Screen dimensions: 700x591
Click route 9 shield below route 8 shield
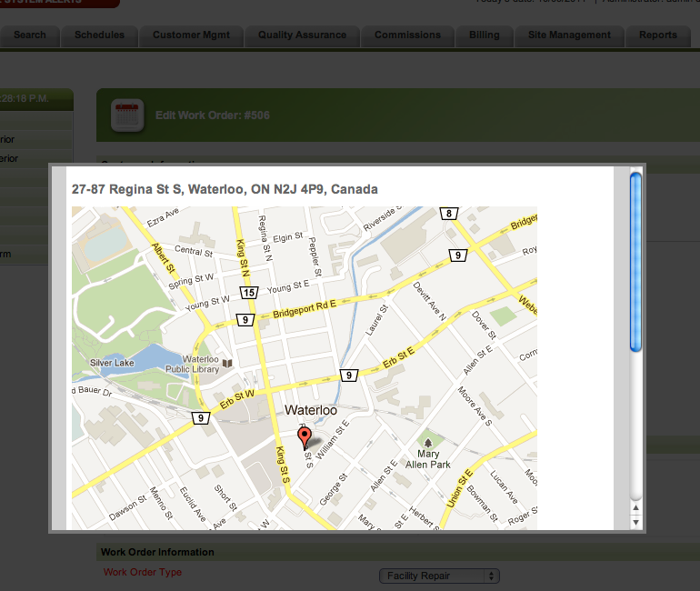pos(458,255)
